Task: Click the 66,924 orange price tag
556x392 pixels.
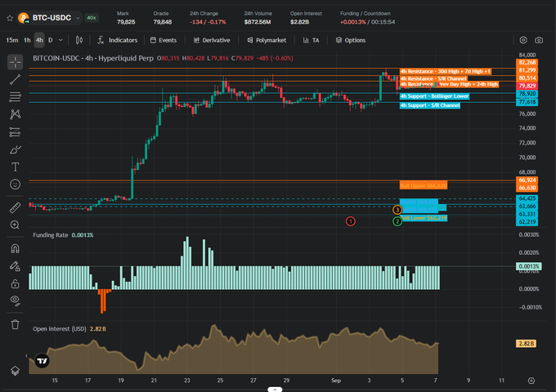Action: click(527, 180)
